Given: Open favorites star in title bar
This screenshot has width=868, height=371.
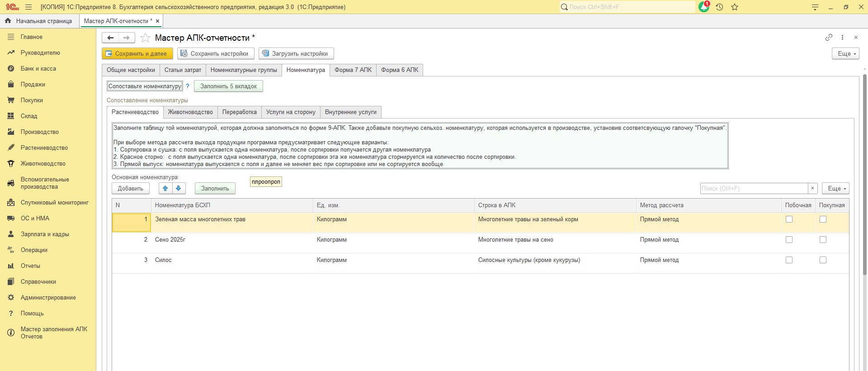Looking at the screenshot, I should pyautogui.click(x=735, y=7).
